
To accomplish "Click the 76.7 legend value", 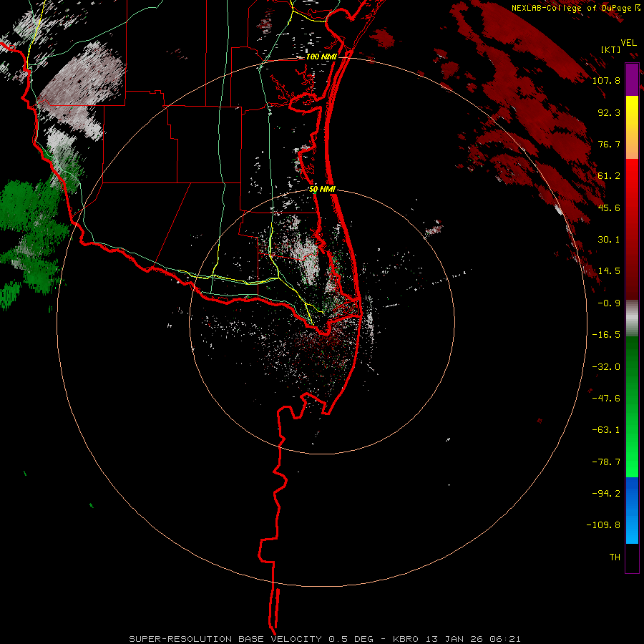I will click(609, 144).
